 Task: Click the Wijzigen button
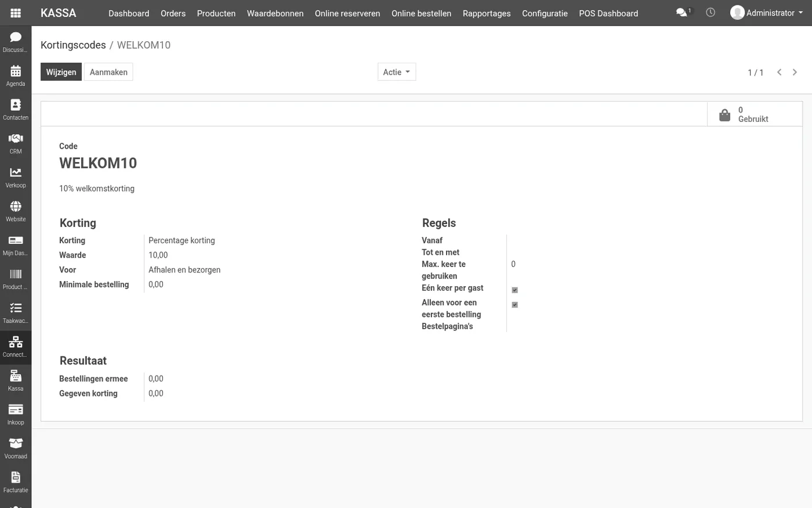click(61, 72)
